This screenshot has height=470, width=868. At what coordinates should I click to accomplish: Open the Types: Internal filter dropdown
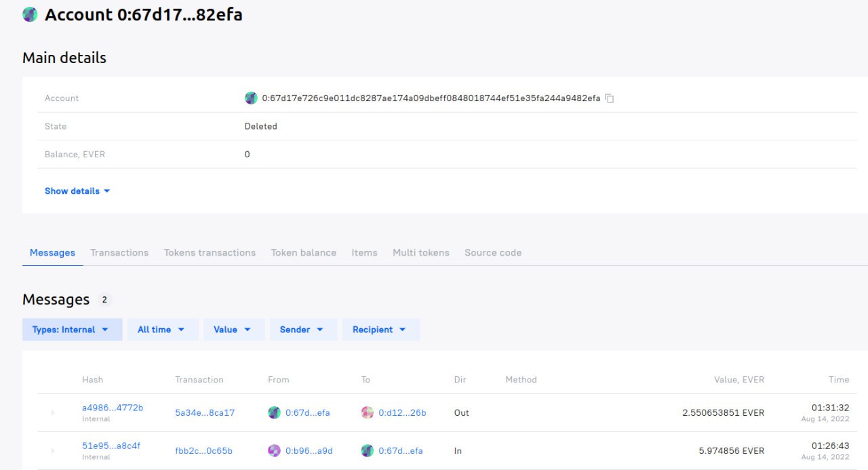coord(72,330)
